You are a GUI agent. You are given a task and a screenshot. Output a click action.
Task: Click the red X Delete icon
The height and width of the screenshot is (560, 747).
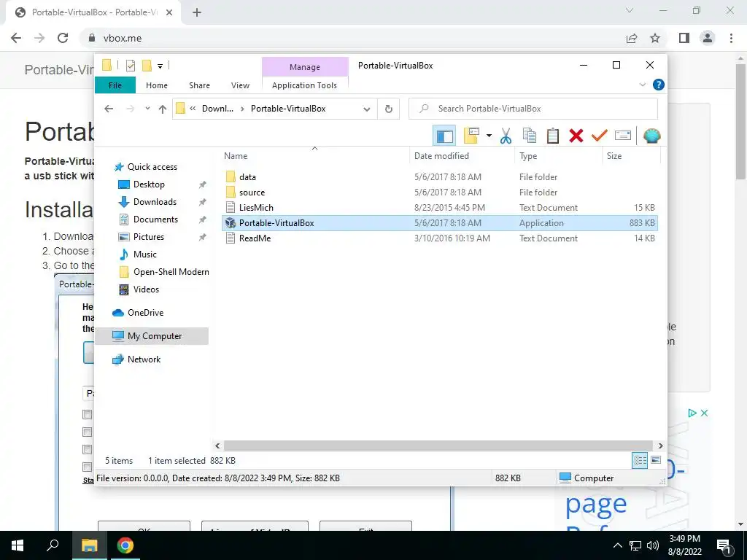tap(576, 136)
